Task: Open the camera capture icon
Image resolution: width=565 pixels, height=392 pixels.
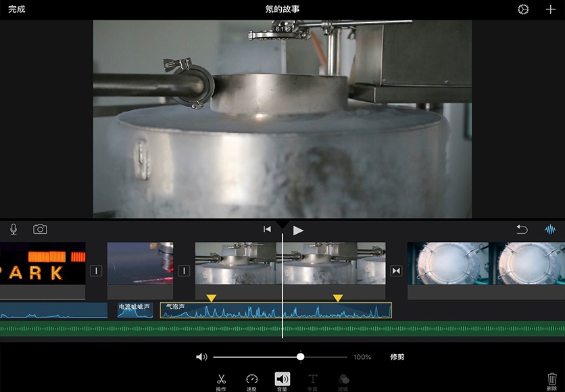Action: coord(41,230)
